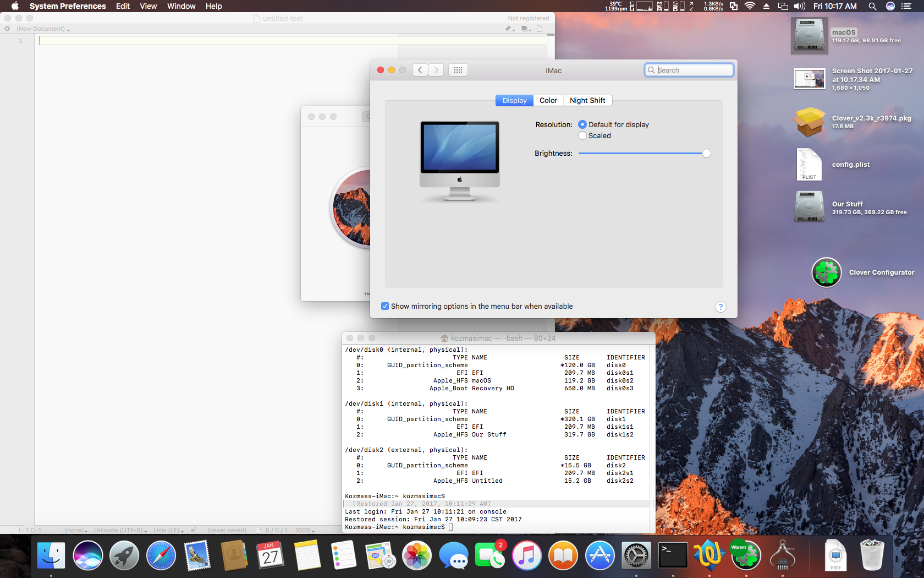This screenshot has height=578, width=924.
Task: Open Launchpad rocket icon in Dock
Action: point(124,555)
